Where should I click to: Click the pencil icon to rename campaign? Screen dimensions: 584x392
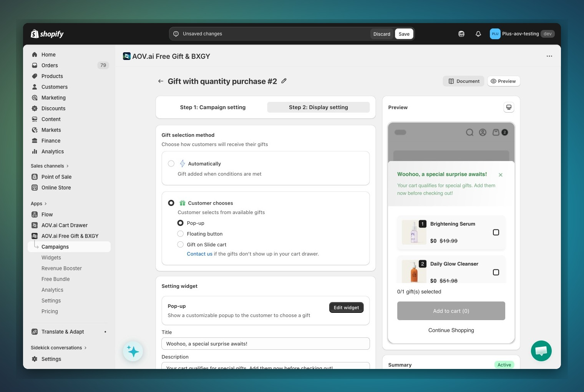point(284,81)
